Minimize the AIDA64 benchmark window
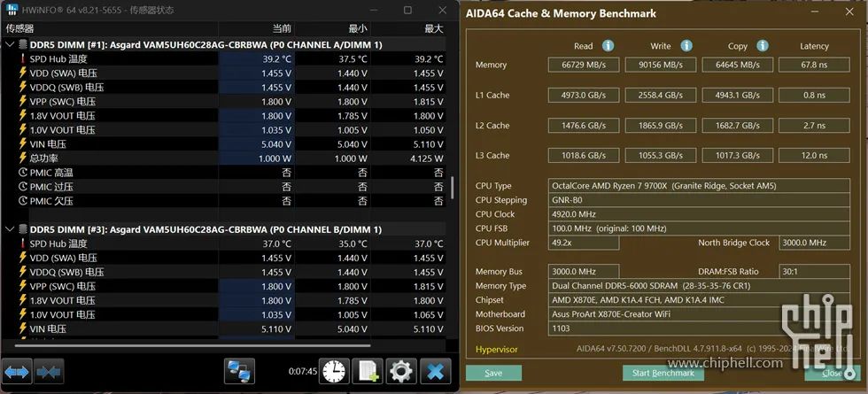Screen dimensions: 868x394 814,12
